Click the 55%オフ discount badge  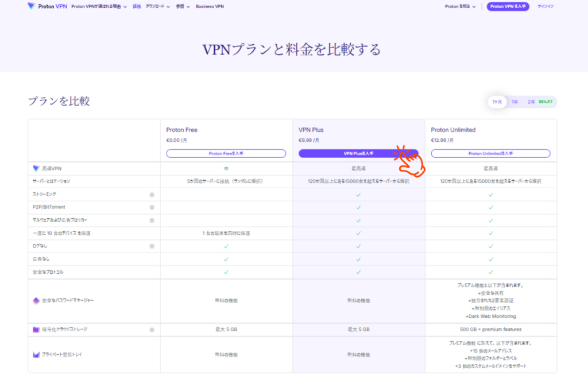click(x=544, y=101)
